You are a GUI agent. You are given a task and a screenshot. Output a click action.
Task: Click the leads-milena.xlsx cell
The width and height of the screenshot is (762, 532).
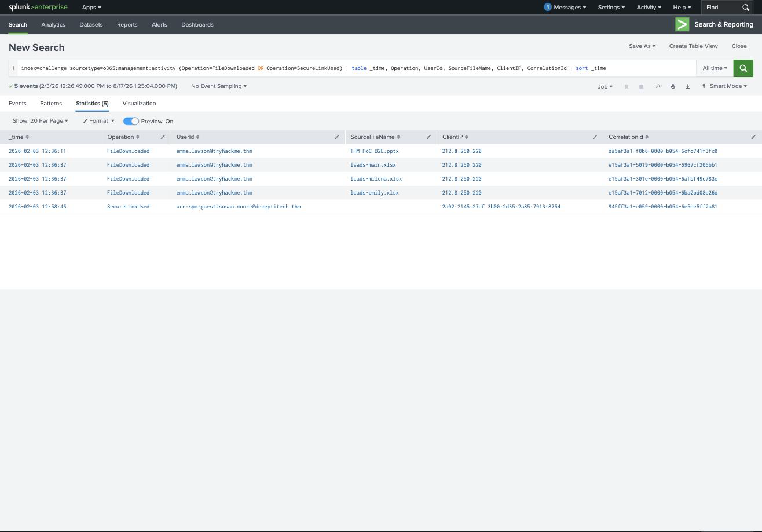click(376, 179)
